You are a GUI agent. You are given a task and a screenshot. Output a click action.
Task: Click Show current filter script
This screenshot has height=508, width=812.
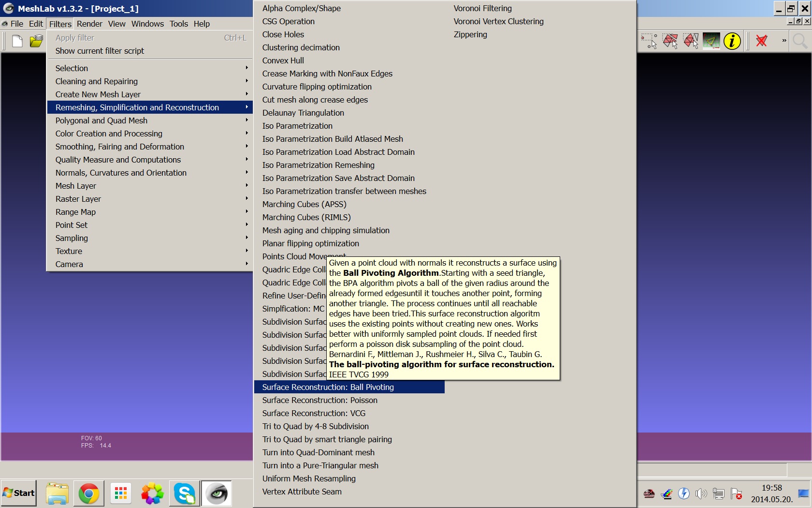150,51
